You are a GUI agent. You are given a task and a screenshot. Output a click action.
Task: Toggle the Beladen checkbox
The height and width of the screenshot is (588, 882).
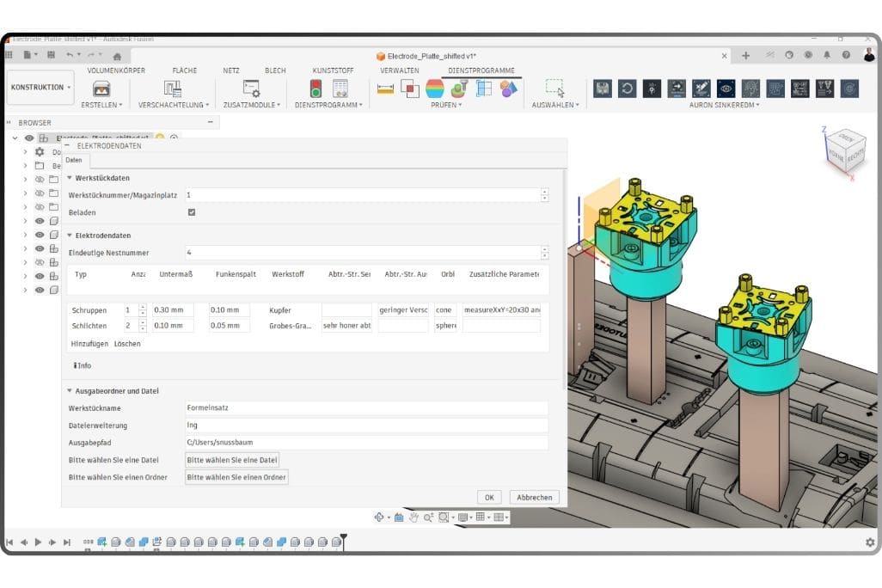[192, 212]
